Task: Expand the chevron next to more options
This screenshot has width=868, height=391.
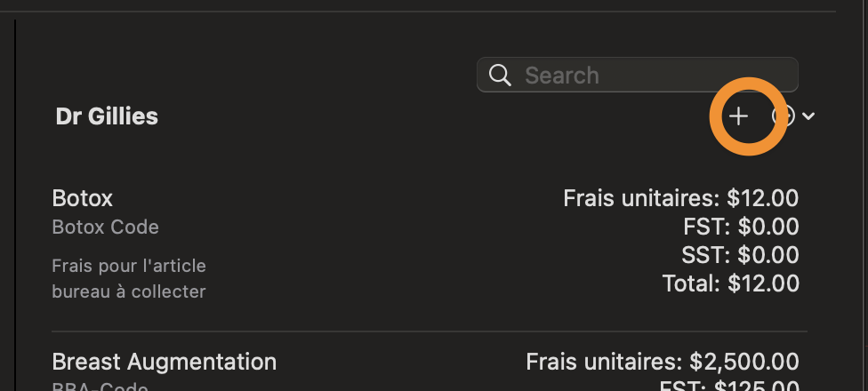Action: tap(808, 116)
